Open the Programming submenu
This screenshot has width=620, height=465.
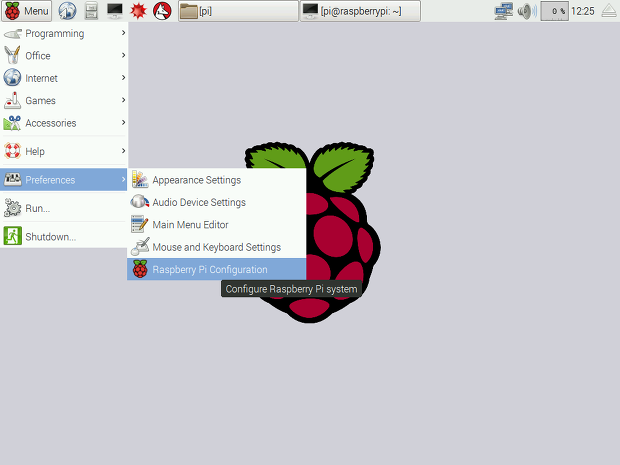coord(64,33)
